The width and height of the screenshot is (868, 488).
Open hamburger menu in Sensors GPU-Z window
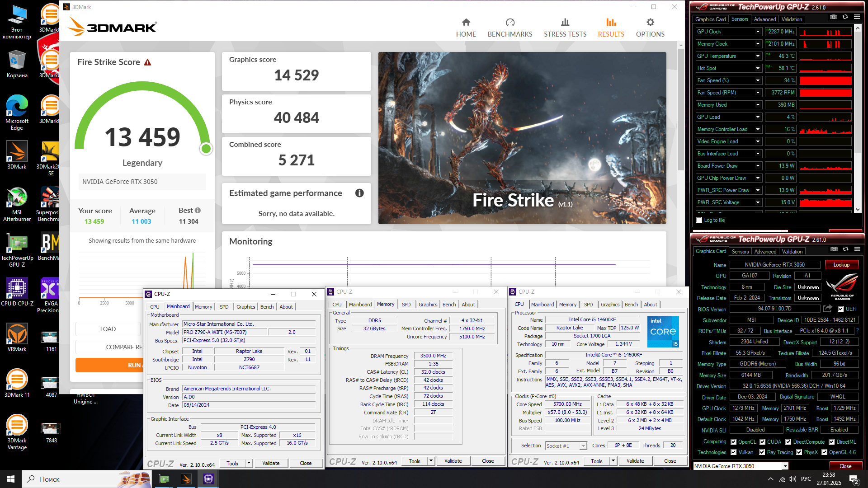click(x=857, y=17)
